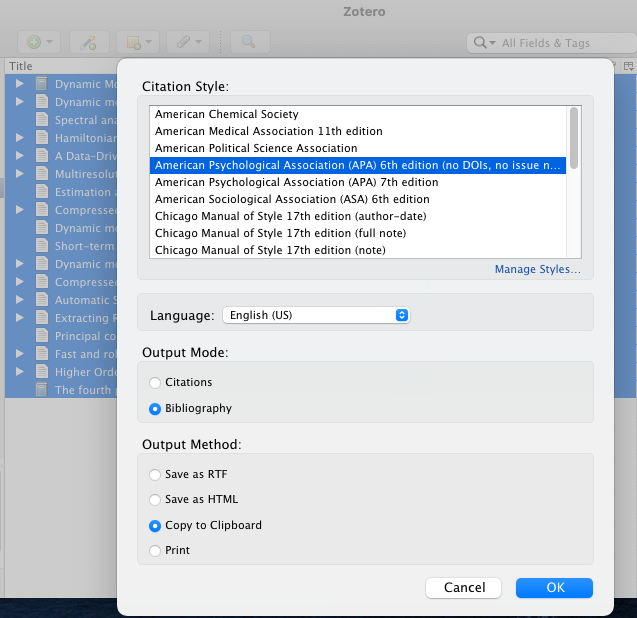The image size is (637, 618).
Task: Open the Language dropdown English (US)
Action: coord(316,315)
